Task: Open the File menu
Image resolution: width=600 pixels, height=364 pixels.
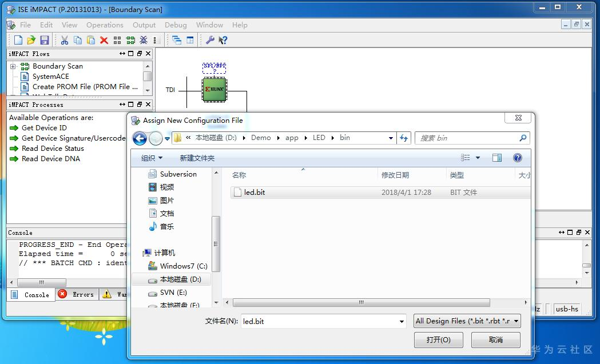Action: [25, 25]
